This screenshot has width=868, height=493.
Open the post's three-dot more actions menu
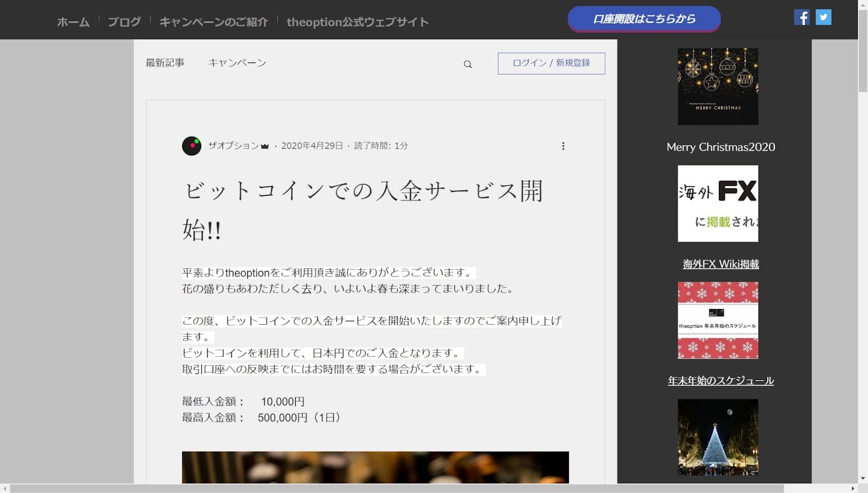coord(563,146)
